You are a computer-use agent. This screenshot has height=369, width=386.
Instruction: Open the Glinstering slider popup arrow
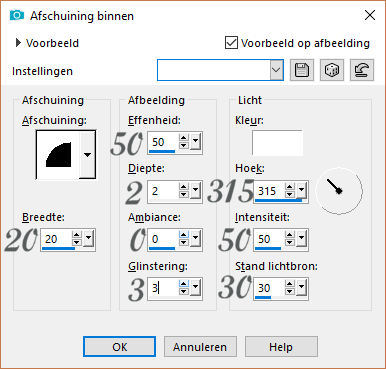[195, 287]
